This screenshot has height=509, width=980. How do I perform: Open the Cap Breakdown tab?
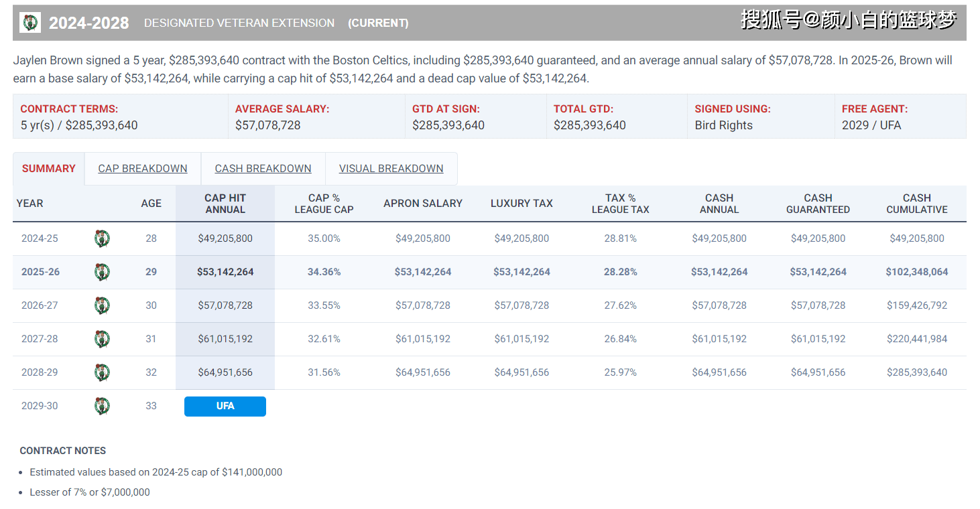pyautogui.click(x=143, y=169)
